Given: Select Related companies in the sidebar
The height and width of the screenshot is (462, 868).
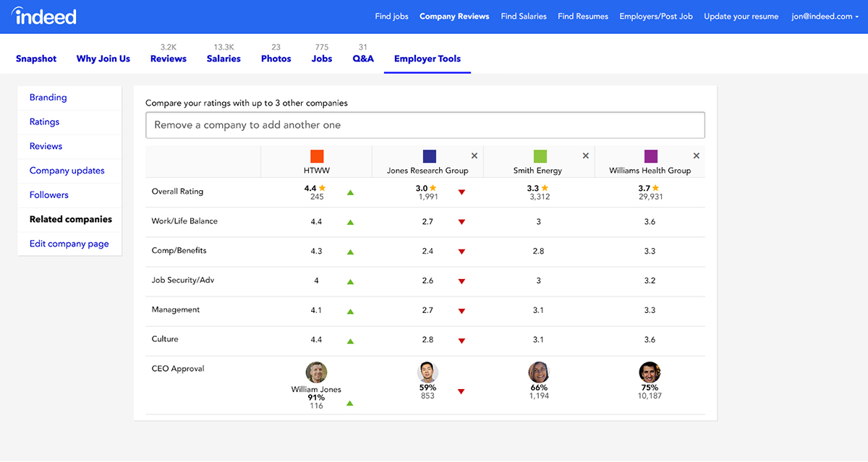Looking at the screenshot, I should click(x=71, y=219).
